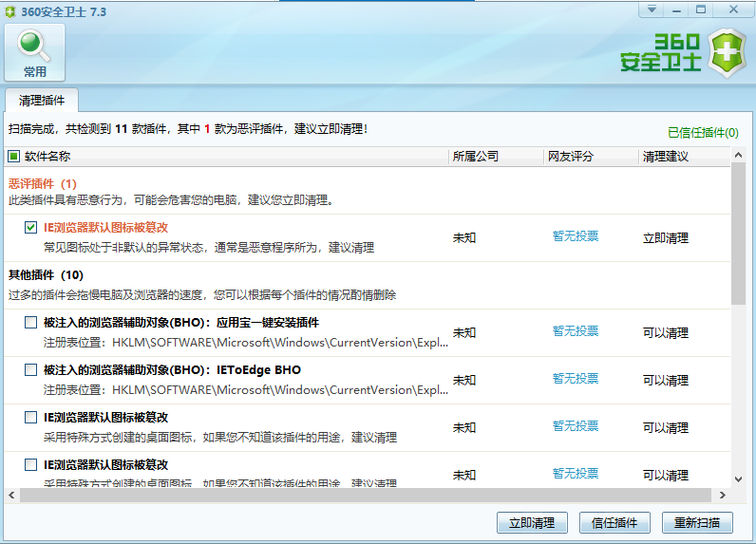Click the vertical scrollbar up arrow

[x=739, y=156]
